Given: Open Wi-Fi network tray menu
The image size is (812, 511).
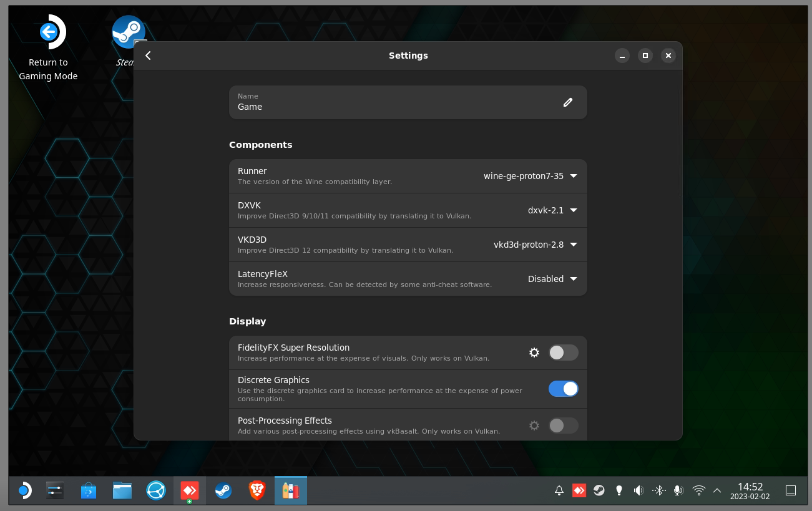Looking at the screenshot, I should (699, 490).
